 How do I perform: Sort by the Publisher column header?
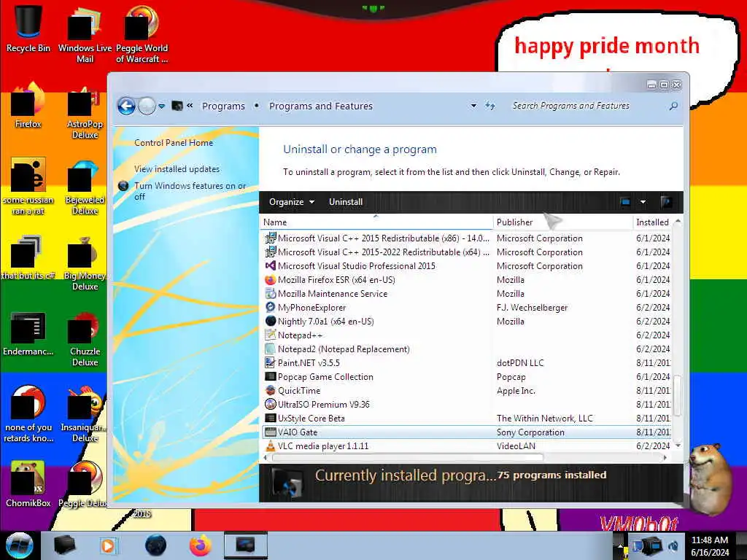[562, 222]
